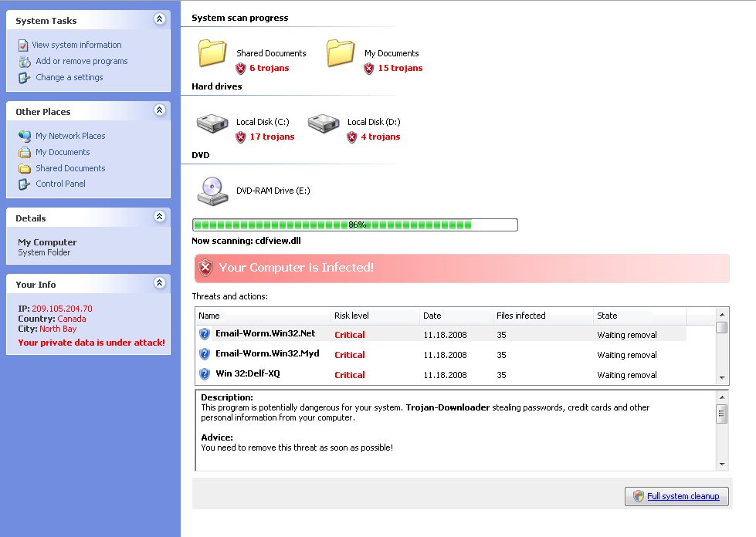Click the Shared Documents sidebar folder icon
756x537 pixels.
point(25,168)
